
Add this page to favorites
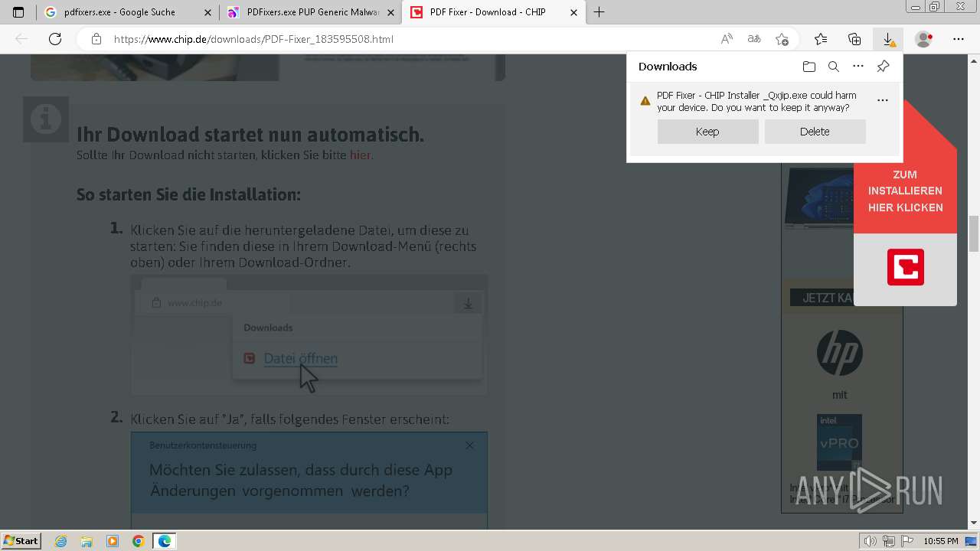pos(782,39)
